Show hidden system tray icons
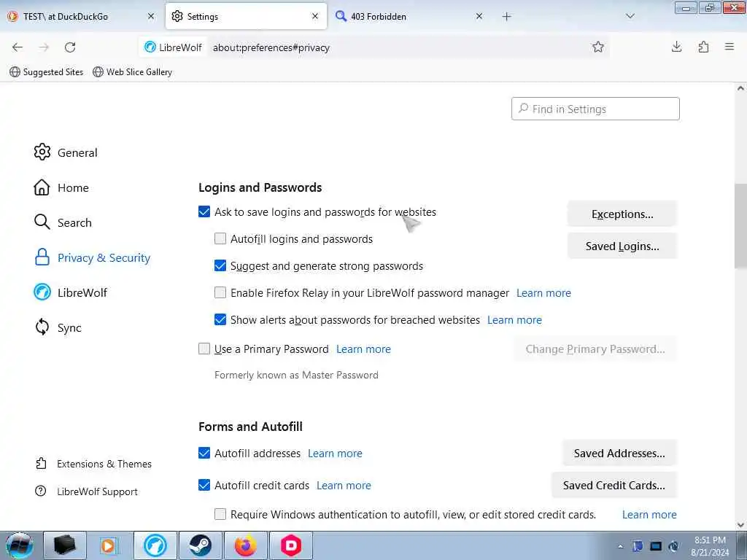 pyautogui.click(x=621, y=545)
